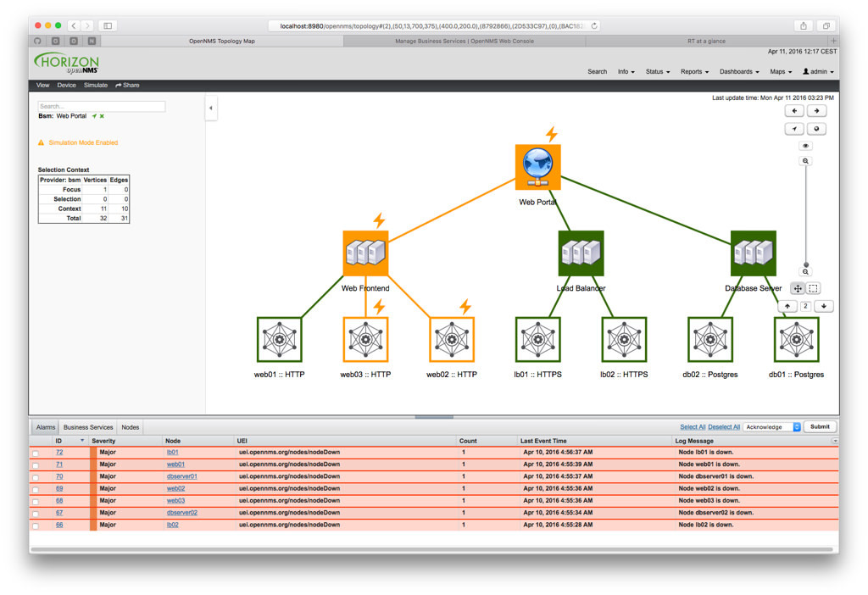868x595 pixels.
Task: Check the checkbox for alarm 68
Action: 36,502
